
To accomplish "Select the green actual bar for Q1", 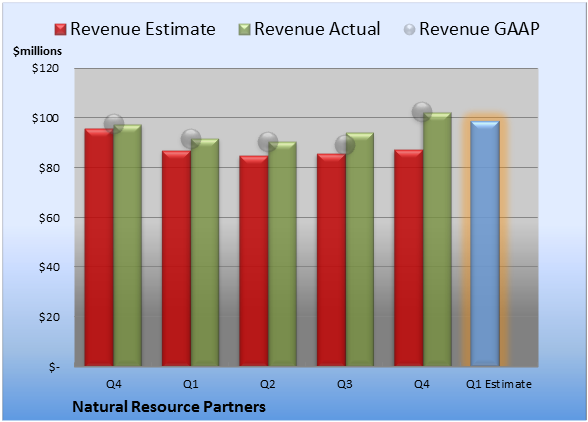I will tap(205, 252).
